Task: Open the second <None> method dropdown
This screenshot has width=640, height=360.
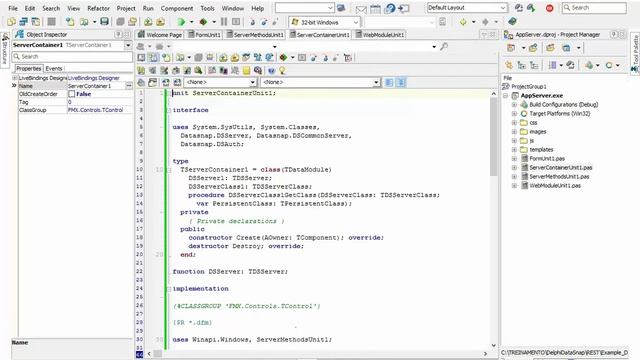Action: pyautogui.click(x=376, y=82)
